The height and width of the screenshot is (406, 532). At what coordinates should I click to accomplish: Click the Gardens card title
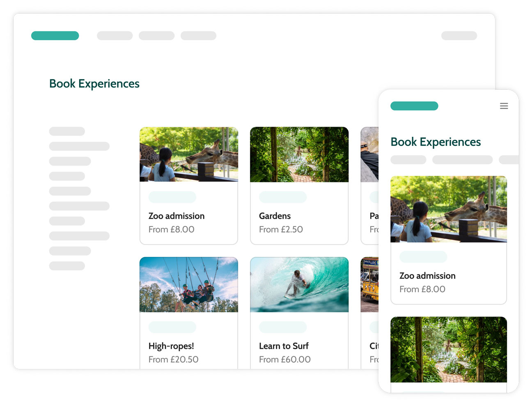click(275, 216)
